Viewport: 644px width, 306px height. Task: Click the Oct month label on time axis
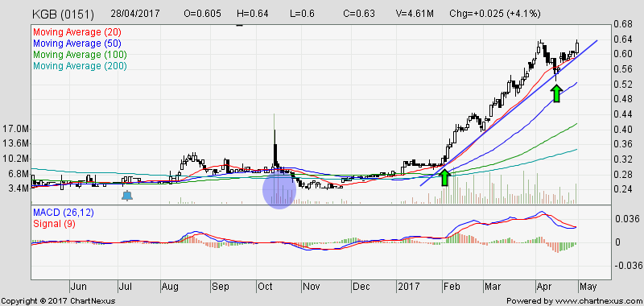coord(265,287)
